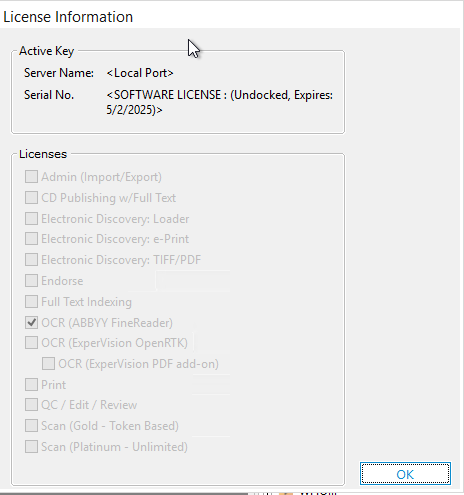Check Scan (Gold - Token Based) box
This screenshot has height=495, width=464.
pyautogui.click(x=31, y=426)
